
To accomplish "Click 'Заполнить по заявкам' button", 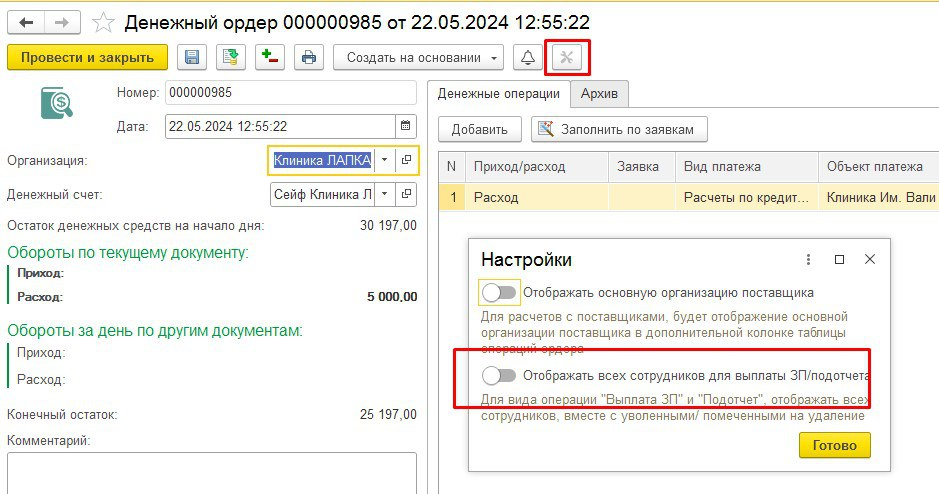I will pyautogui.click(x=619, y=129).
